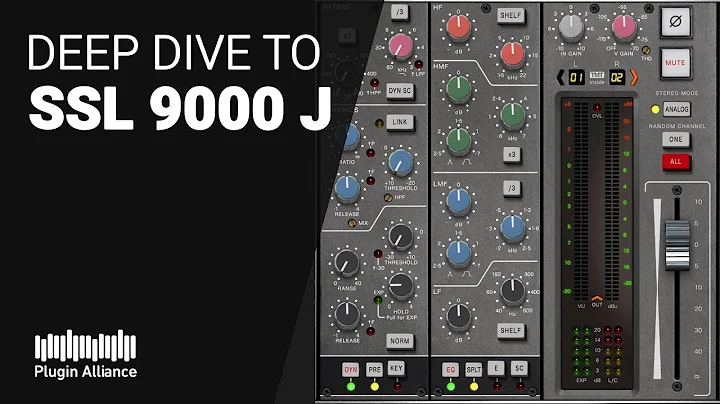
Task: Click the black gate RANGE knob
Action: click(x=347, y=263)
